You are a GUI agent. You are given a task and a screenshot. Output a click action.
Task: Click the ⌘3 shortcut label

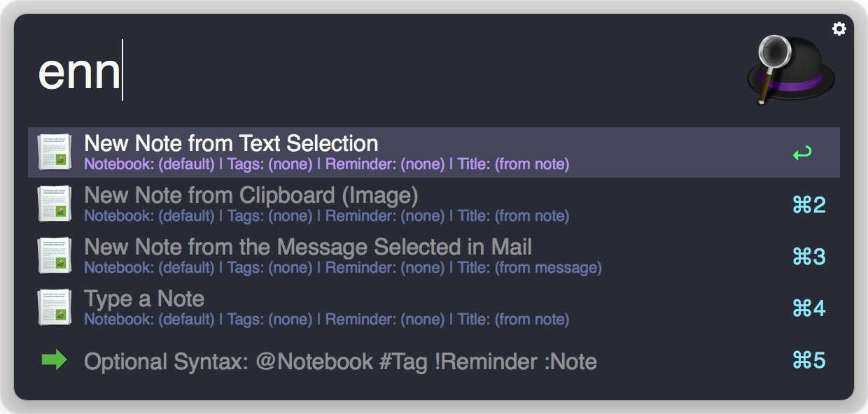click(811, 257)
